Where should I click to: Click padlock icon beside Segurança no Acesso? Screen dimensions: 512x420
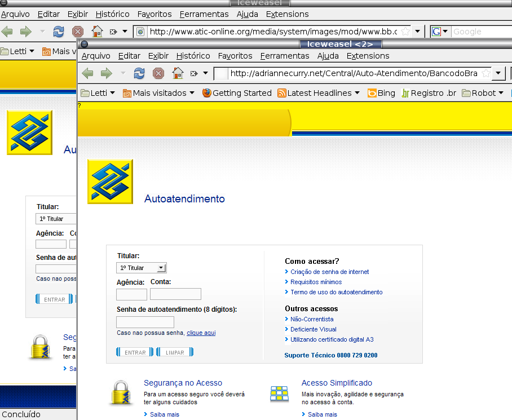point(121,393)
